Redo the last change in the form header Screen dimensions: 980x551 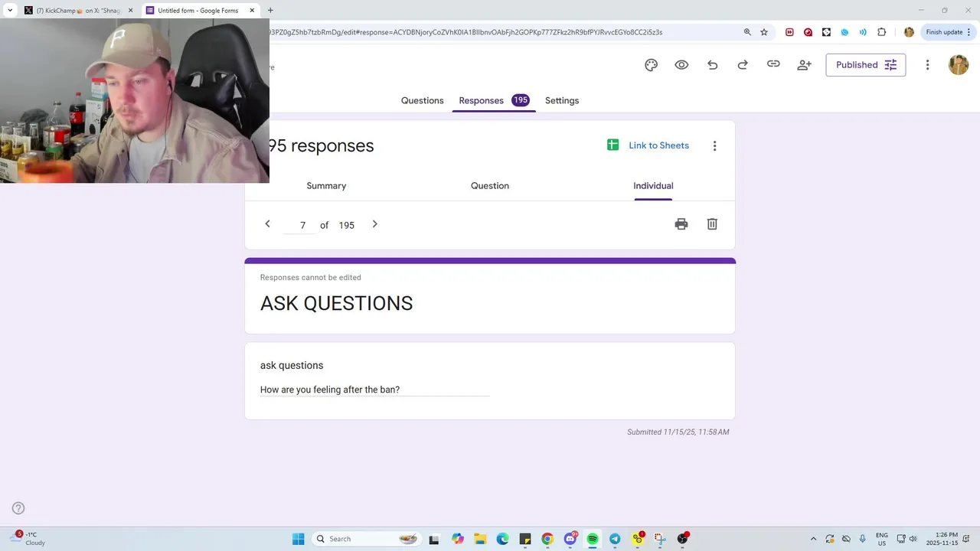coord(743,65)
